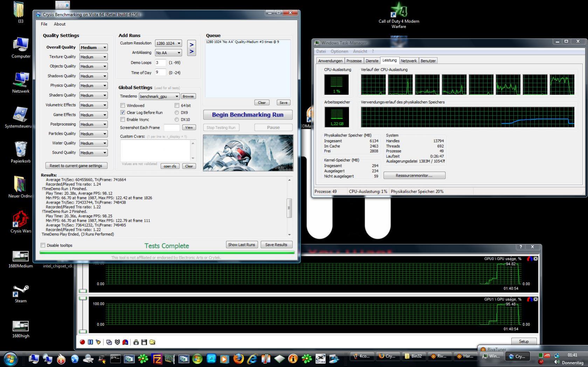Screen dimensions: 588x367
Task: Click the ATI tray icon
Action: pos(547,355)
